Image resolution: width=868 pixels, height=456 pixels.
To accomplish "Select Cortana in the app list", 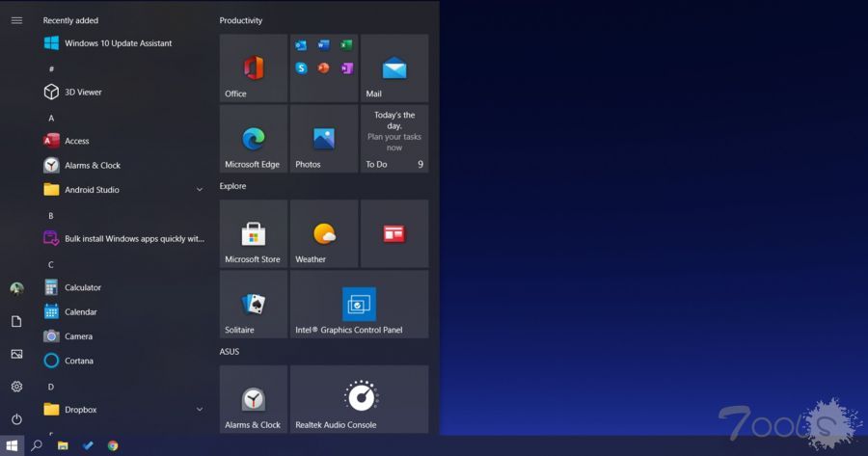I will pos(78,361).
